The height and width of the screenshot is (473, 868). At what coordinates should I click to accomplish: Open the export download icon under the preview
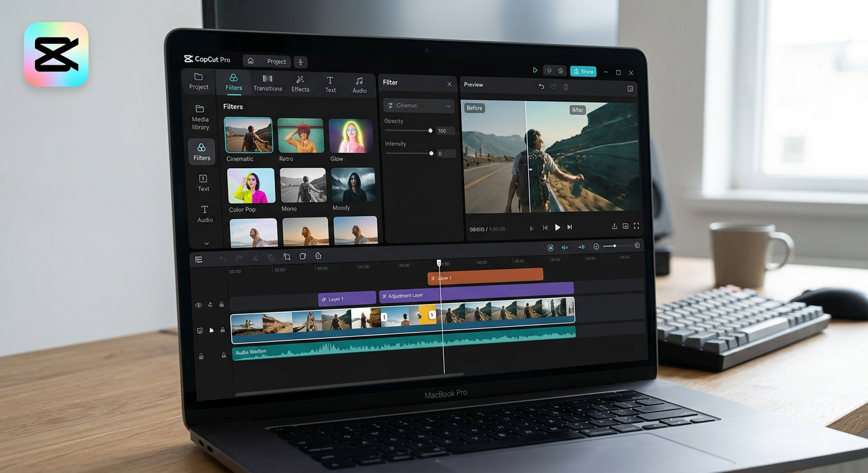coord(615,227)
